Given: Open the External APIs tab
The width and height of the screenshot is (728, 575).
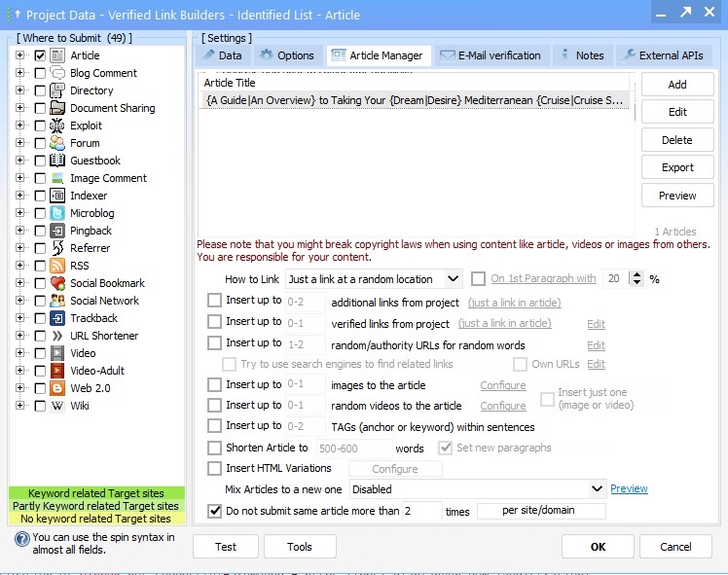Looking at the screenshot, I should pyautogui.click(x=666, y=55).
